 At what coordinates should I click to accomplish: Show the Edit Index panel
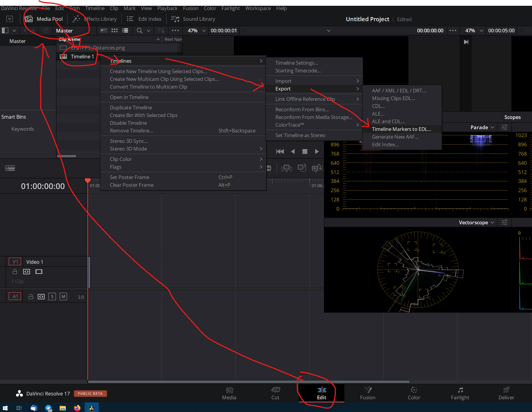click(144, 19)
